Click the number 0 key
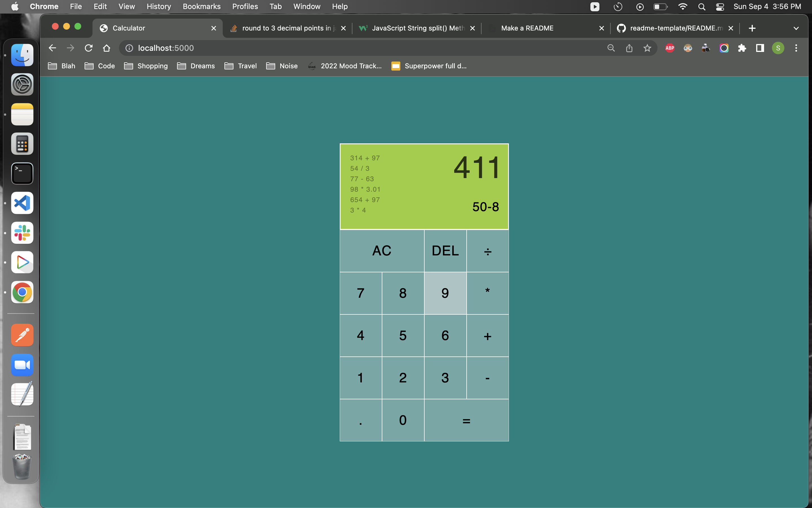The height and width of the screenshot is (508, 812). pyautogui.click(x=403, y=420)
